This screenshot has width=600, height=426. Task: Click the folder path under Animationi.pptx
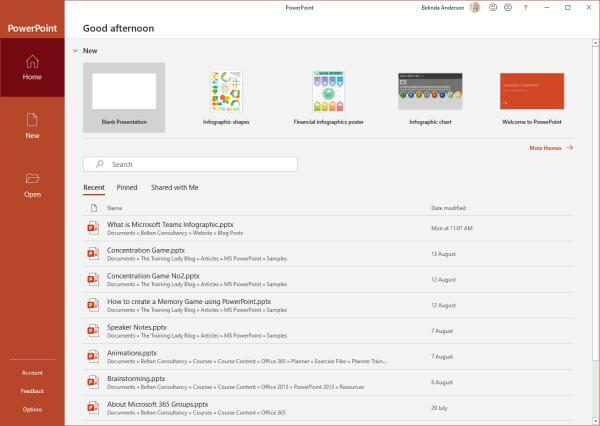[247, 361]
